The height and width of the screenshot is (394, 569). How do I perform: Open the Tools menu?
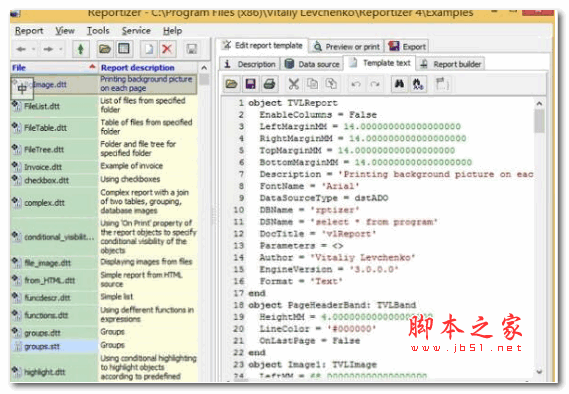pyautogui.click(x=98, y=31)
